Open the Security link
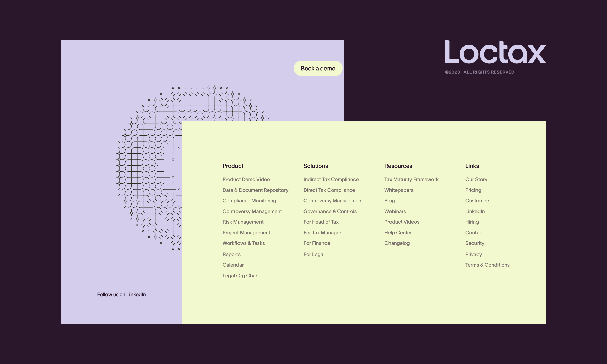The width and height of the screenshot is (607, 364). coord(474,243)
